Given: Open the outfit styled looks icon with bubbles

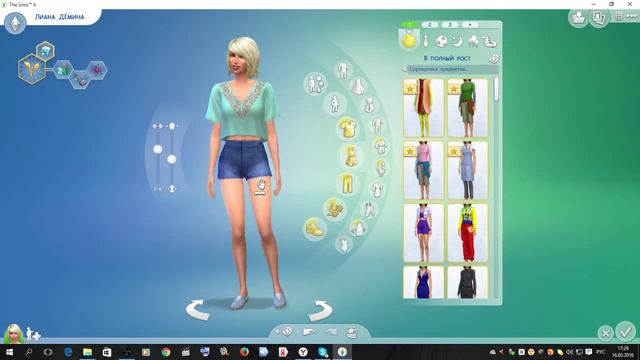Looking at the screenshot, I should click(315, 84).
